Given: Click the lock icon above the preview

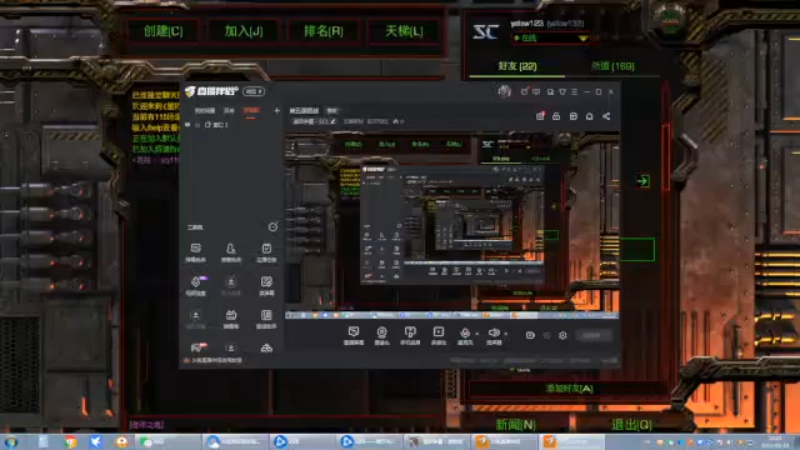Looking at the screenshot, I should [556, 116].
